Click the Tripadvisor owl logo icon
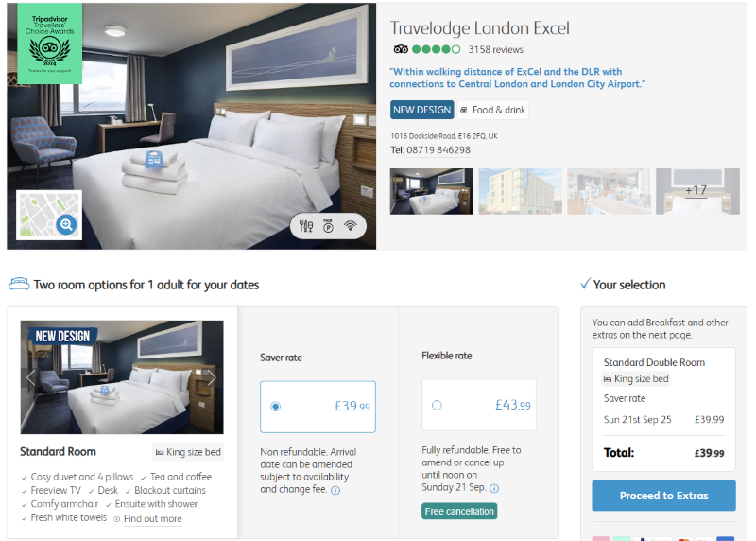 pyautogui.click(x=401, y=49)
